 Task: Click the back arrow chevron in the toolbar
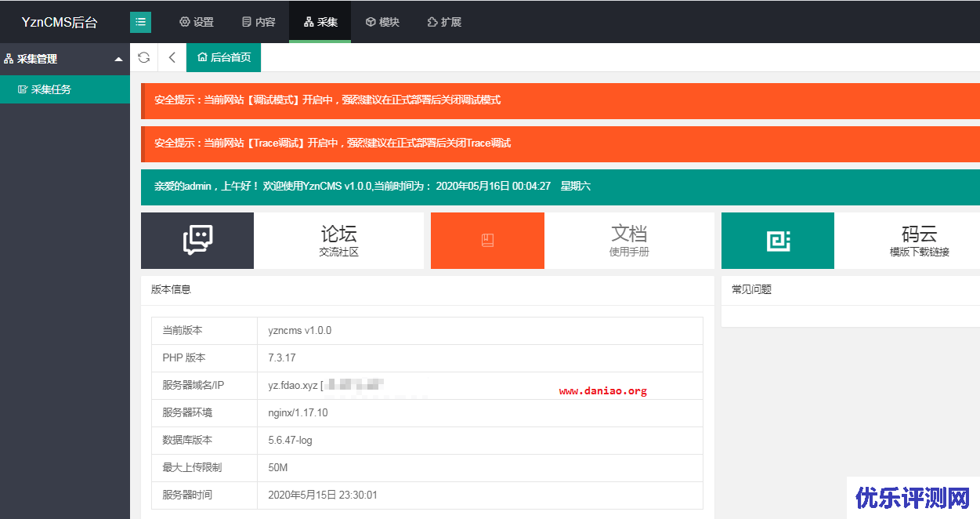[172, 57]
